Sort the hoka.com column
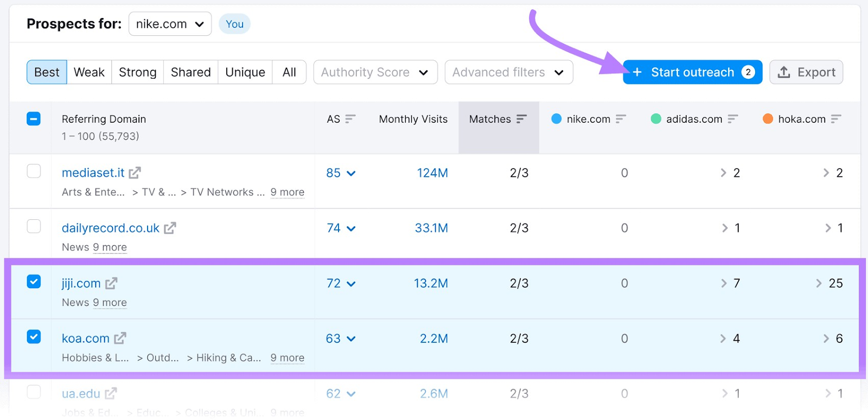Viewport: 868px width, 420px height. tap(836, 119)
